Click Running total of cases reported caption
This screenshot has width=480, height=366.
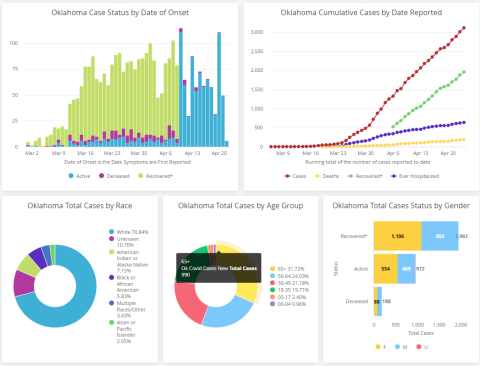pyautogui.click(x=368, y=162)
